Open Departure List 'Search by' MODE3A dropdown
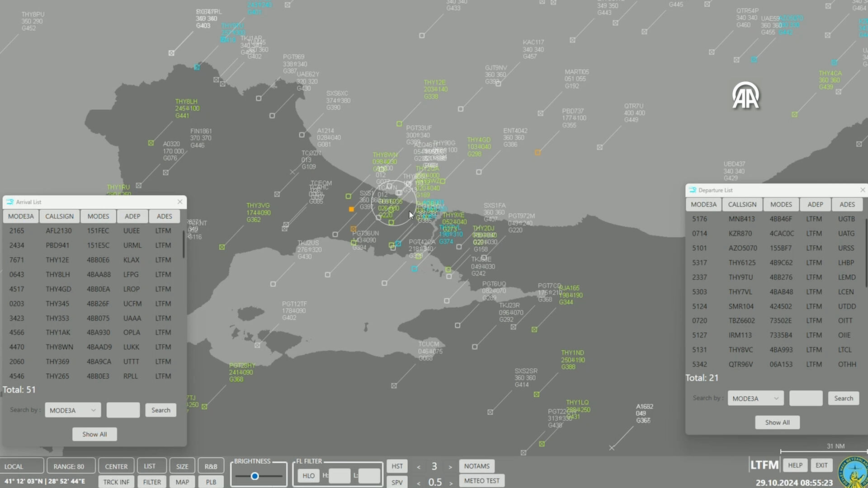This screenshot has height=488, width=868. (755, 399)
